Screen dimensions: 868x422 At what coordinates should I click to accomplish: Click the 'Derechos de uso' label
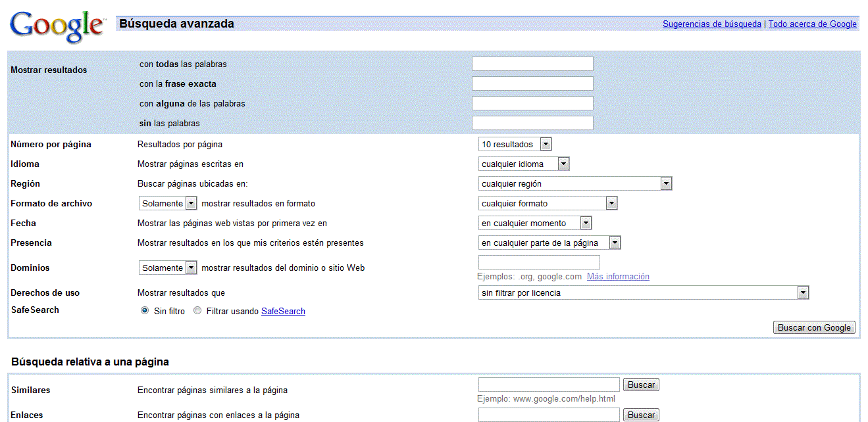coord(45,293)
